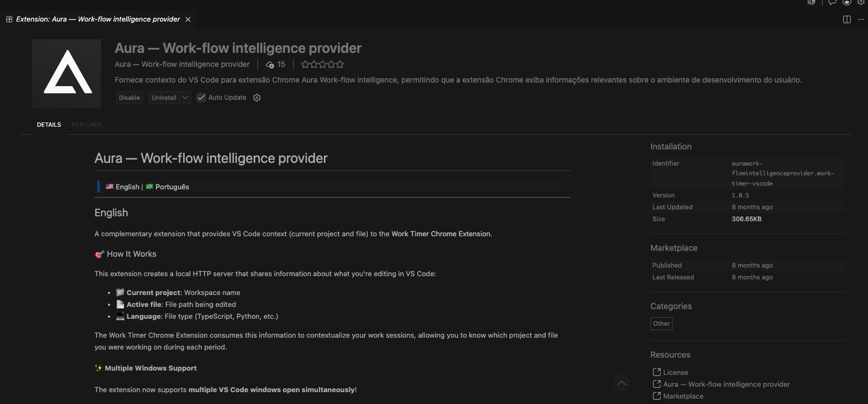This screenshot has width=868, height=404.
Task: Click the Installation section heading
Action: point(671,147)
